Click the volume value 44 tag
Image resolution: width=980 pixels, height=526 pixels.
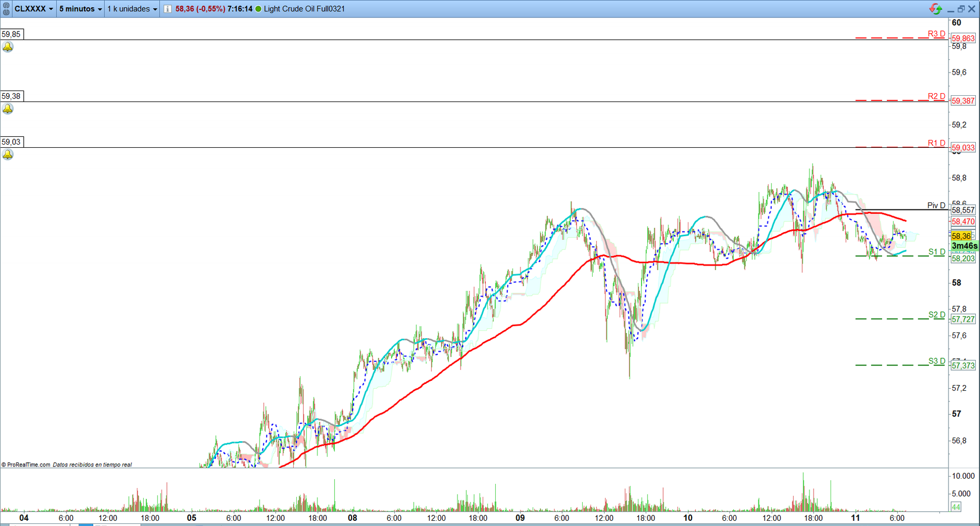[956, 507]
